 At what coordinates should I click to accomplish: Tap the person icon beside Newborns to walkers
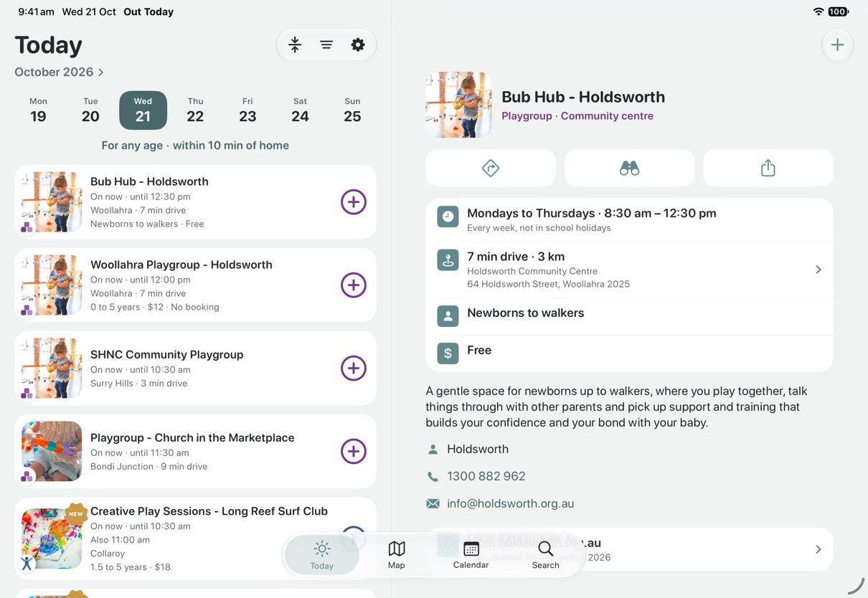click(448, 315)
